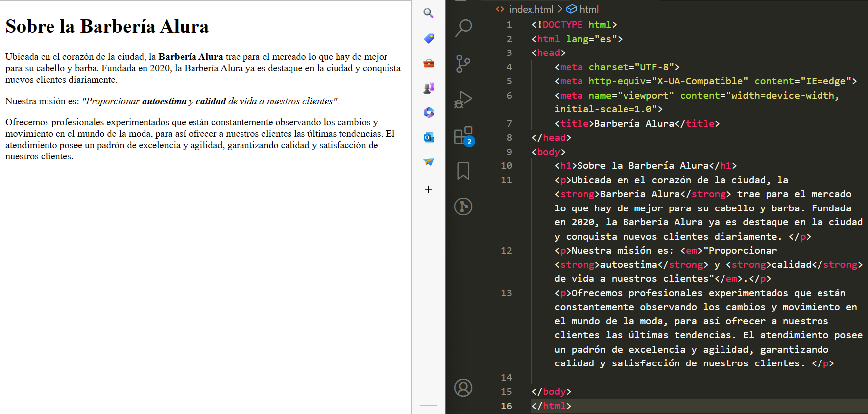Click the closing body tag on line 15

point(551,392)
